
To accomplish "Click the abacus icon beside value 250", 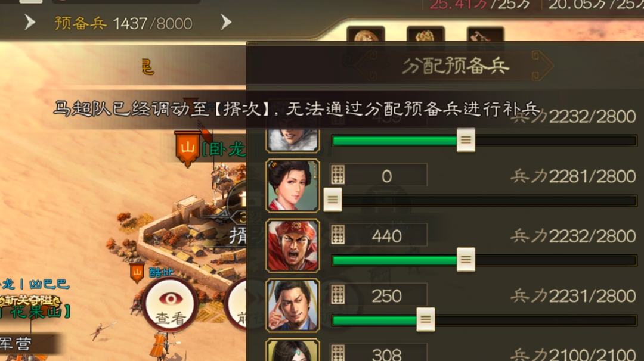I will (338, 295).
